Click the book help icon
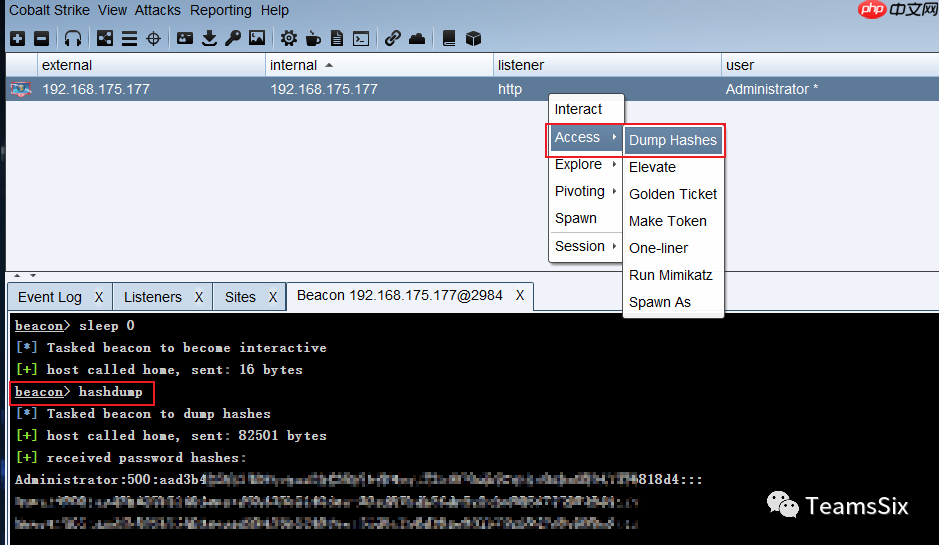 click(449, 39)
